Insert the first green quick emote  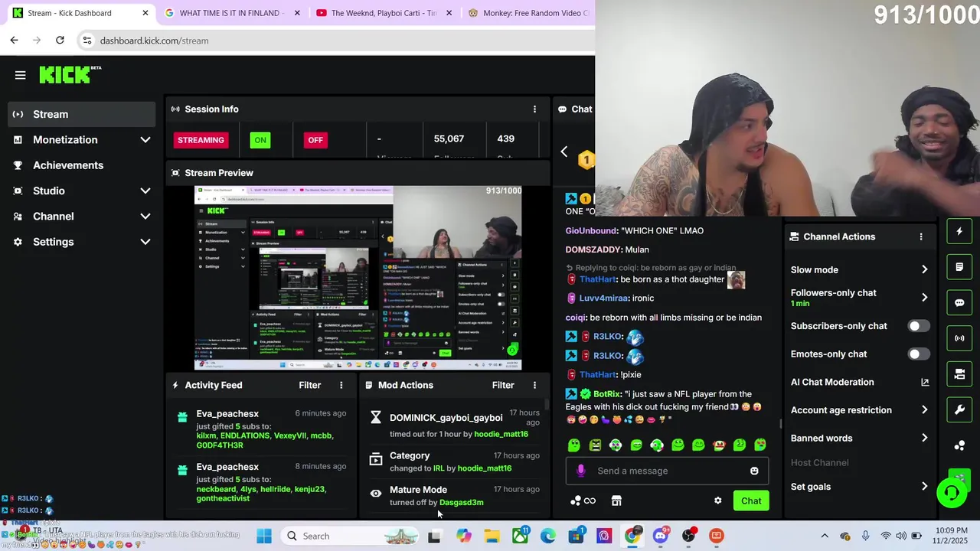pyautogui.click(x=574, y=445)
